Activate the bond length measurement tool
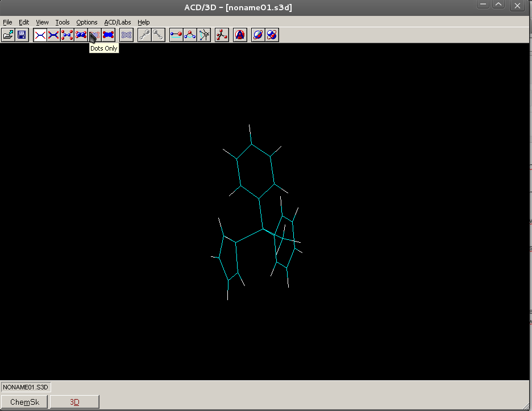 point(176,35)
